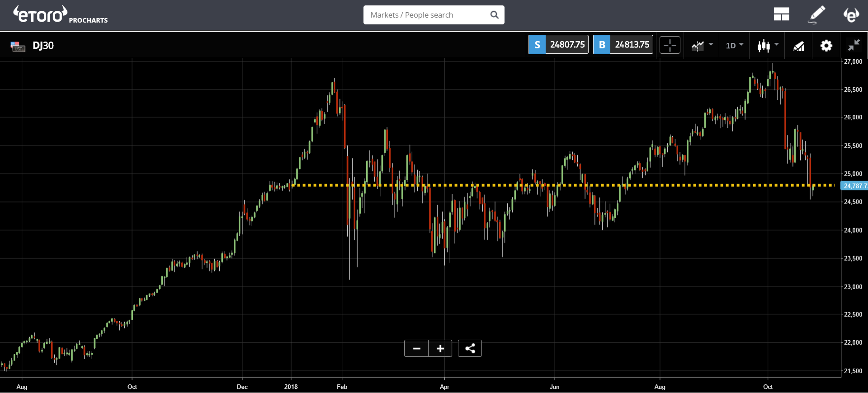Open chart settings gear

coord(826,45)
